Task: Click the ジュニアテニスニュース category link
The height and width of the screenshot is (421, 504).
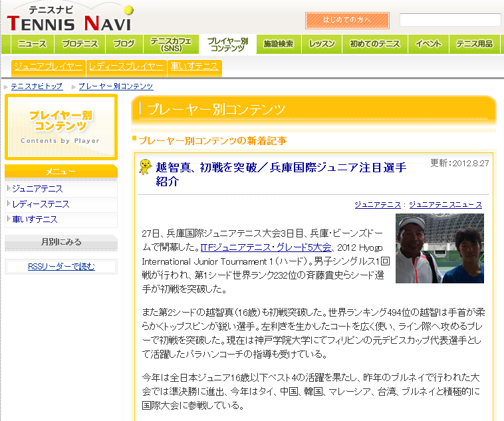Action: (x=445, y=205)
